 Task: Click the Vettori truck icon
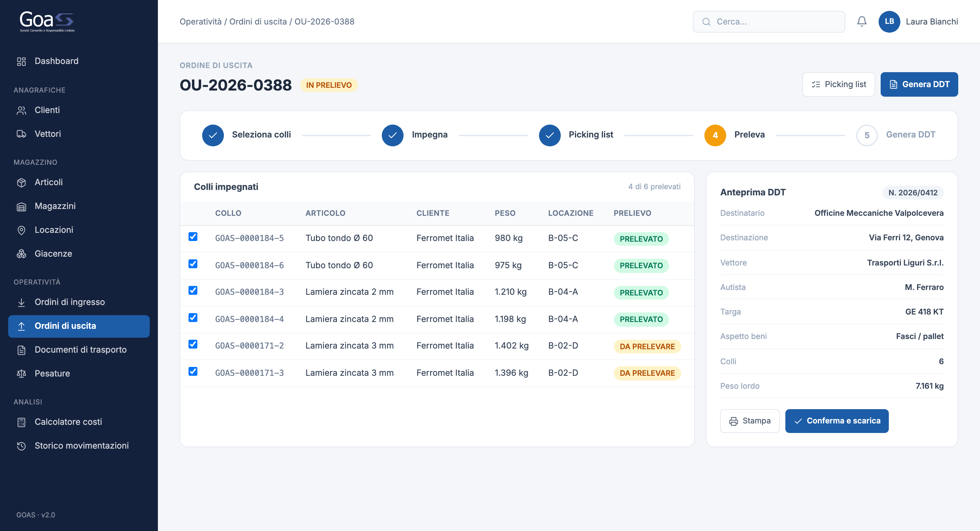click(x=21, y=134)
